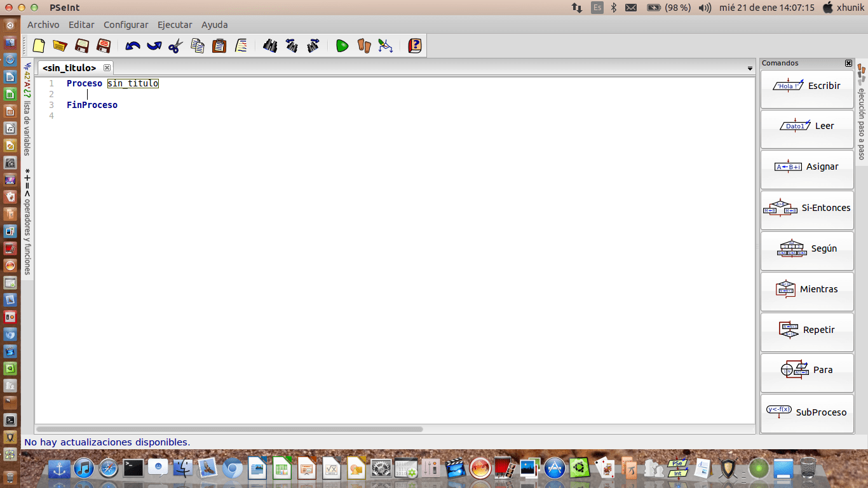
Task: Undo the last change with the left arrow
Action: pyautogui.click(x=133, y=46)
